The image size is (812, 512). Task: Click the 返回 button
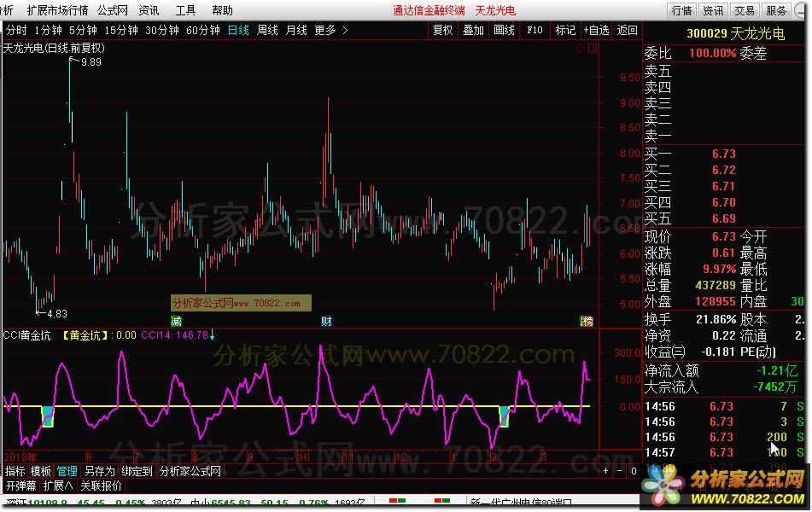(628, 30)
